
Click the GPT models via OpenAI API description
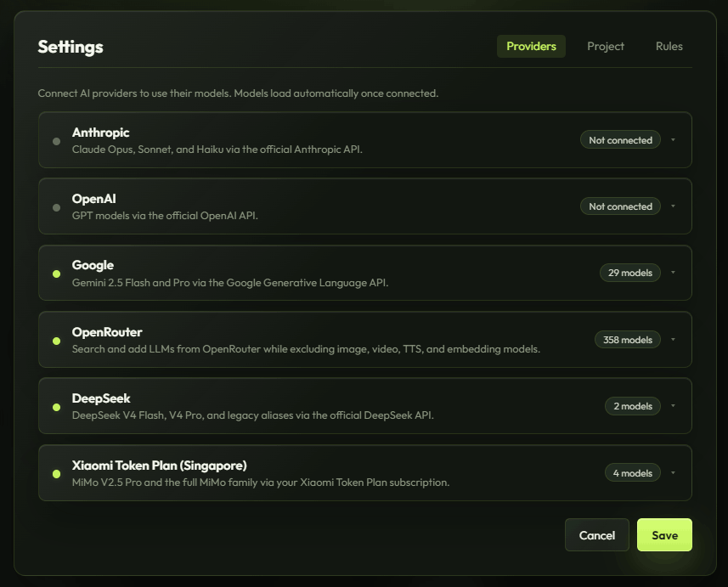point(165,216)
